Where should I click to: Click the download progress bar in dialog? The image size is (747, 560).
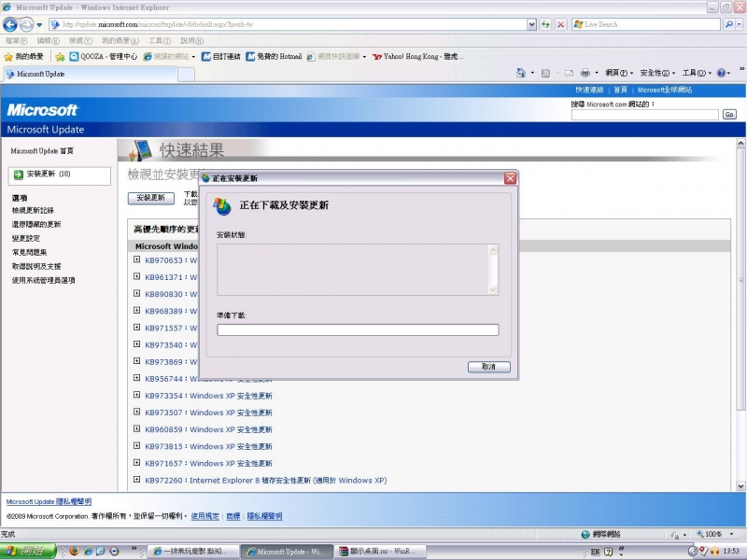(x=358, y=330)
